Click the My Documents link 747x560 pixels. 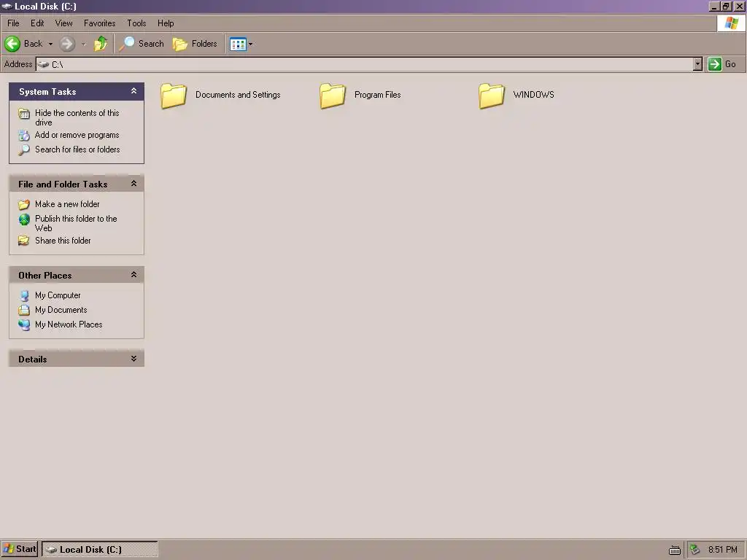pyautogui.click(x=61, y=310)
